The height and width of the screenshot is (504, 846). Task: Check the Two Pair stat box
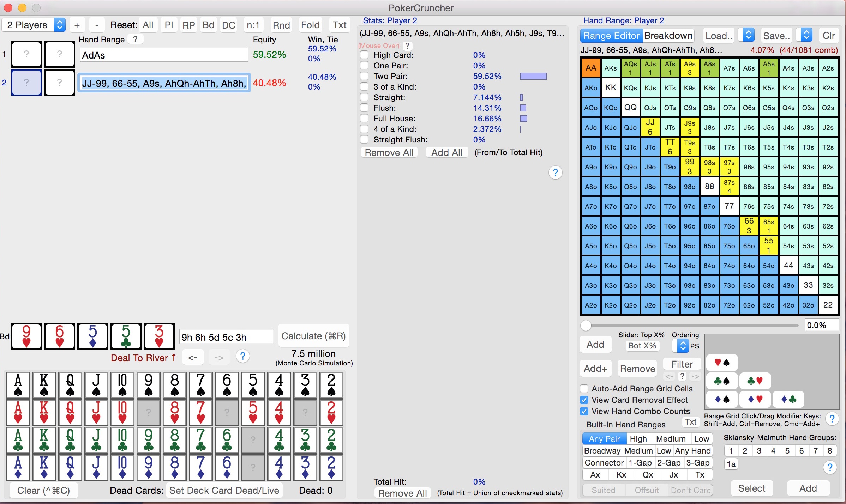(364, 76)
